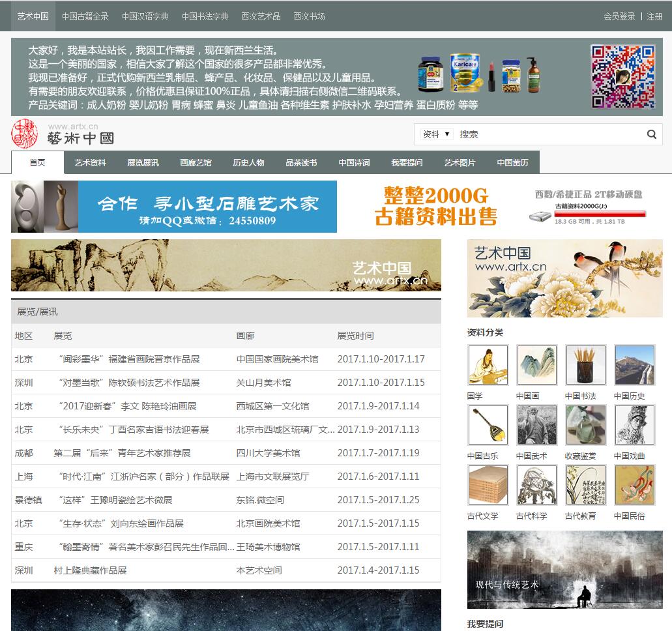Focus the 搜索 search input field
This screenshot has width=672, height=631.
548,134
